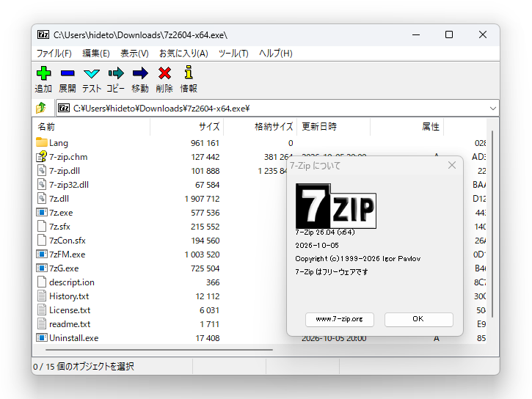Click the 7zCon.sfx file icon
Image resolution: width=532 pixels, height=399 pixels.
(41, 240)
